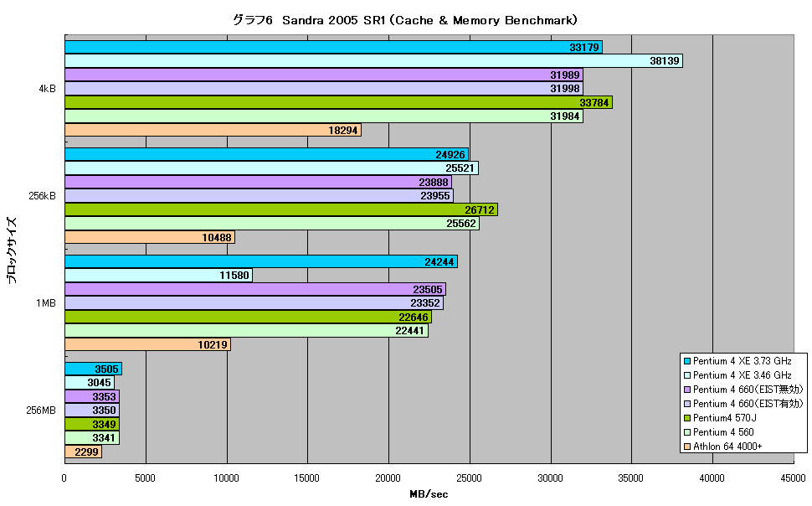This screenshot has height=506, width=812.
Task: Click Pentium 4 XE 3.46 GHz legend swatch
Action: pos(687,375)
